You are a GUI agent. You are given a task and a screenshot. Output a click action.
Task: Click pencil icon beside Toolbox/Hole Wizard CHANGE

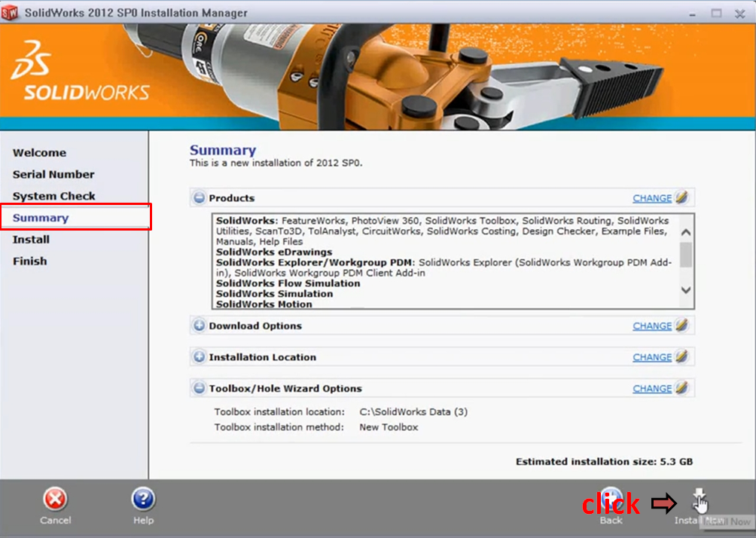tap(681, 387)
